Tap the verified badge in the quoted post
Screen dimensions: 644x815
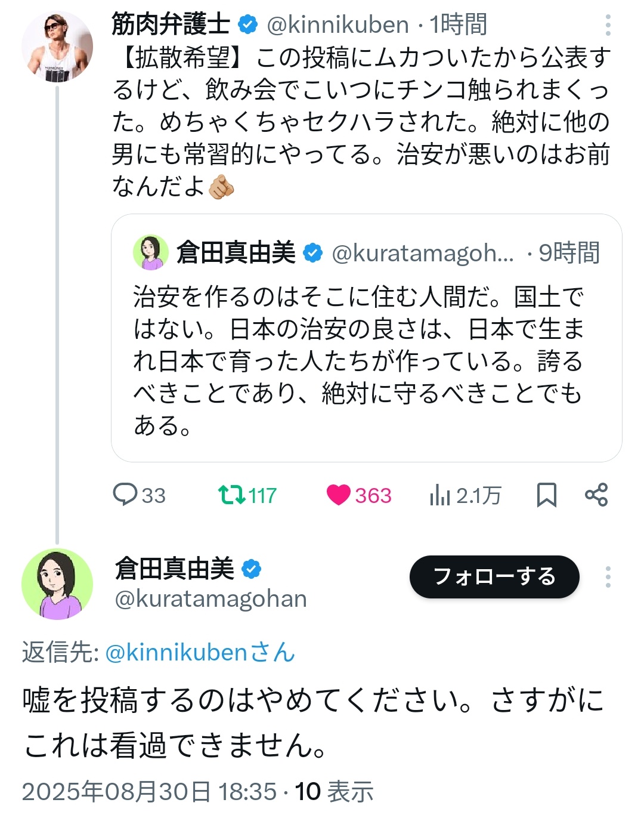click(x=313, y=253)
